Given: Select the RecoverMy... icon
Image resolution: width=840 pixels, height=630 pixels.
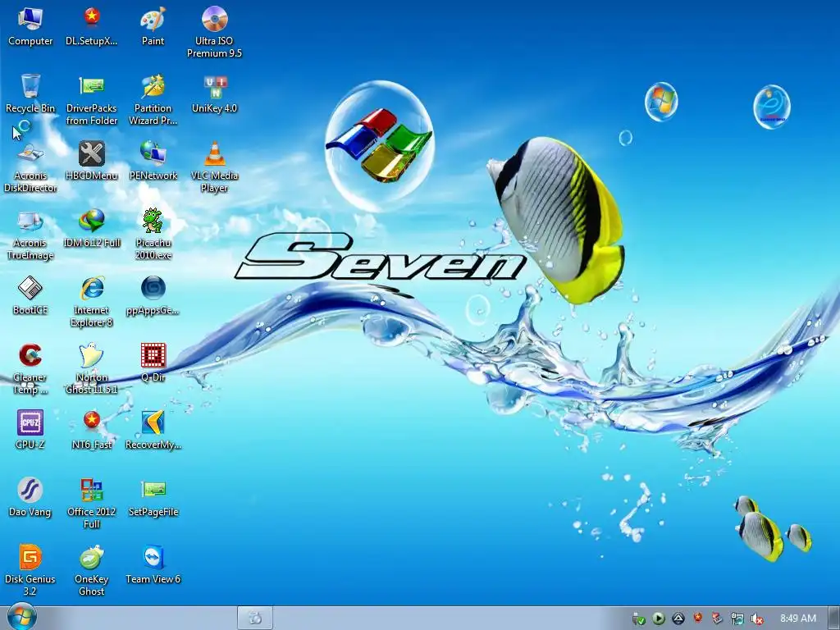Looking at the screenshot, I should 153,430.
